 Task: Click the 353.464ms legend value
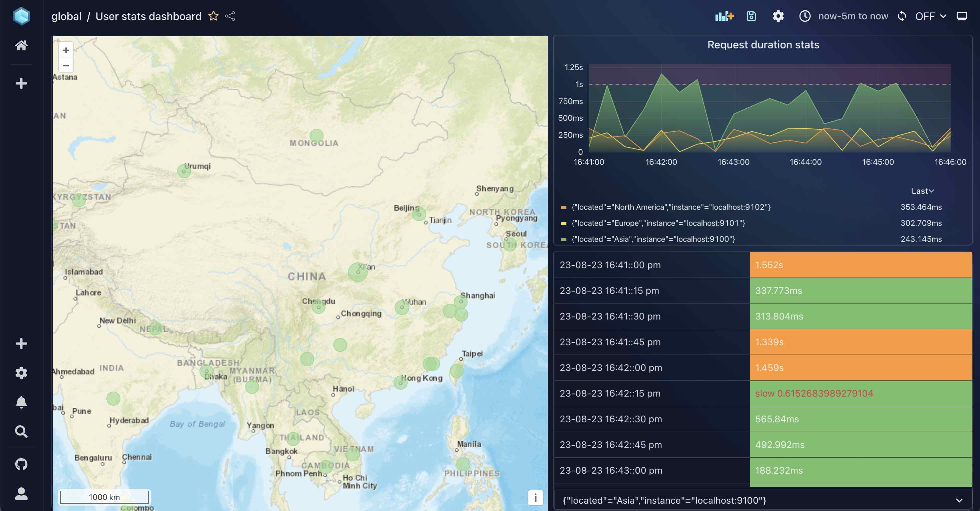point(921,207)
